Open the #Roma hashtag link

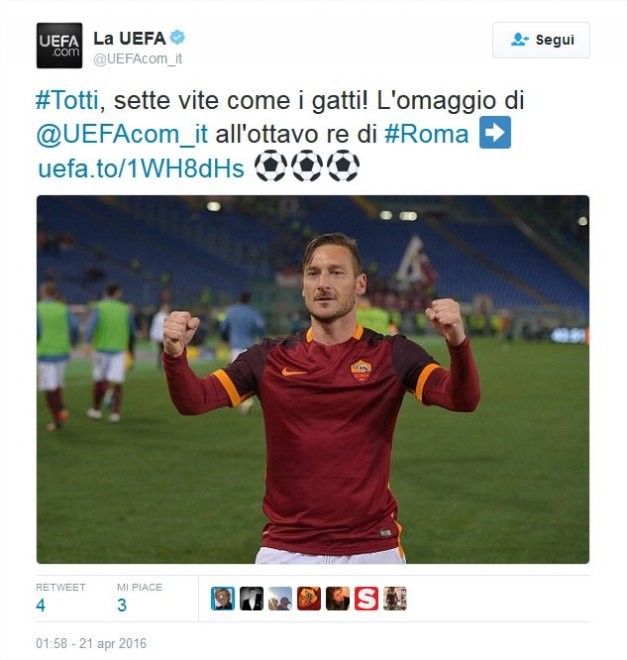click(426, 134)
